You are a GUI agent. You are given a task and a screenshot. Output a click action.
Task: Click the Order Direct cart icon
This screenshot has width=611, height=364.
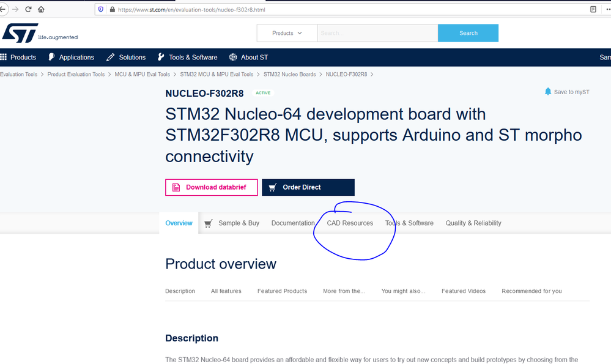(x=273, y=187)
